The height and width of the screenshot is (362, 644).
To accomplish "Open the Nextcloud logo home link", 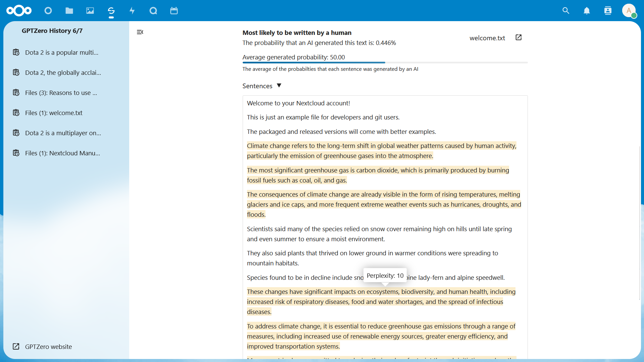I will click(x=19, y=11).
